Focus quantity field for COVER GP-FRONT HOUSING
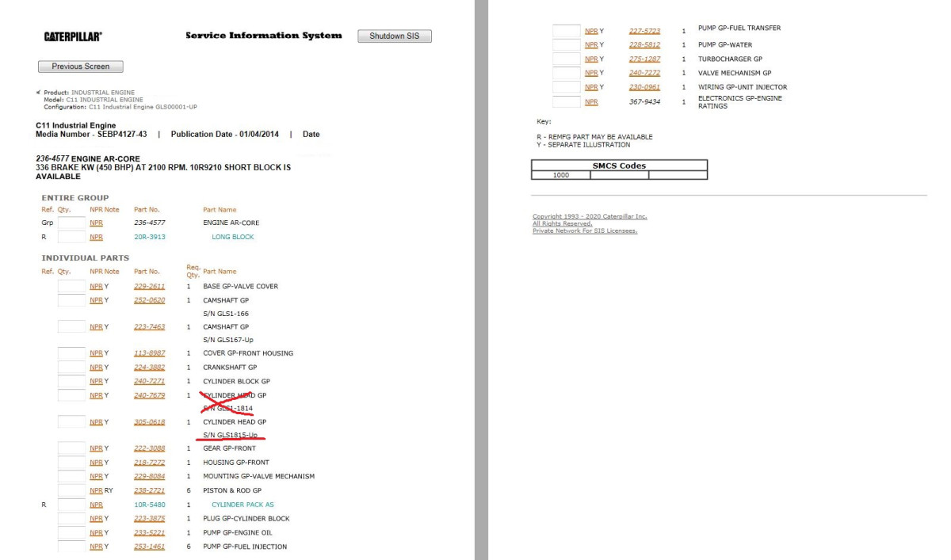Viewport: 951px width, 560px height. click(x=71, y=353)
